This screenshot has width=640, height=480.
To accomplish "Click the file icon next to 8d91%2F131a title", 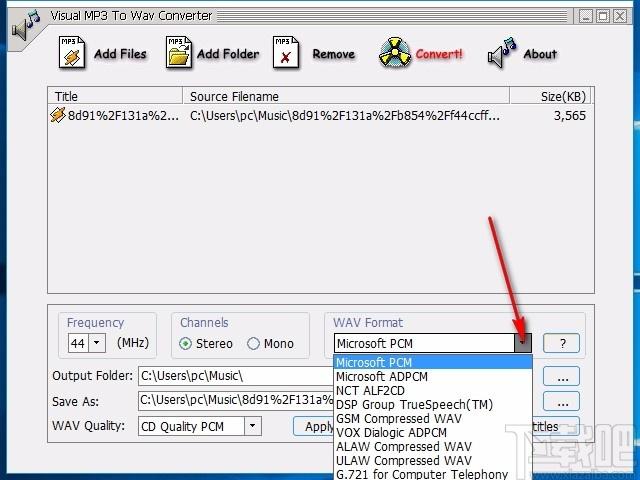I will [58, 115].
